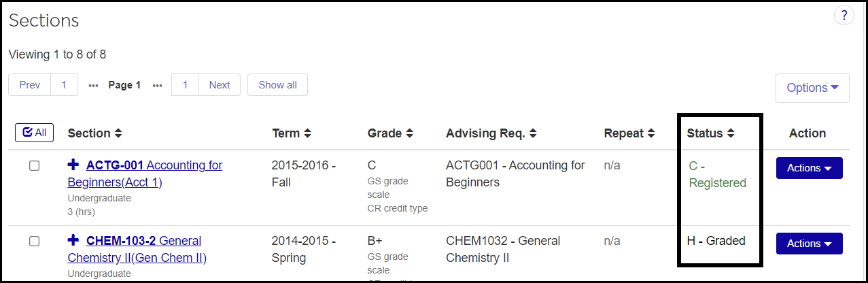Image resolution: width=868 pixels, height=283 pixels.
Task: Expand the CHEM-103-2 section plus icon
Action: point(73,240)
